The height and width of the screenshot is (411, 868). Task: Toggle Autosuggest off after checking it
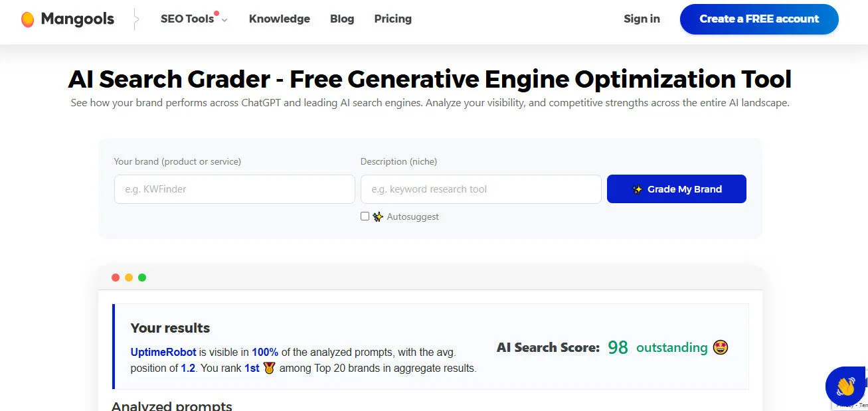click(x=365, y=216)
